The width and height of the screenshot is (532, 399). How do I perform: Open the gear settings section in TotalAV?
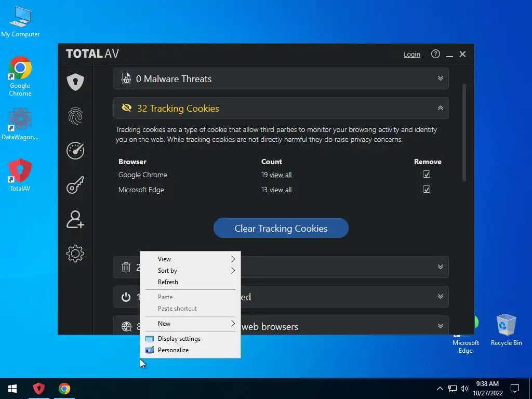[x=75, y=254]
